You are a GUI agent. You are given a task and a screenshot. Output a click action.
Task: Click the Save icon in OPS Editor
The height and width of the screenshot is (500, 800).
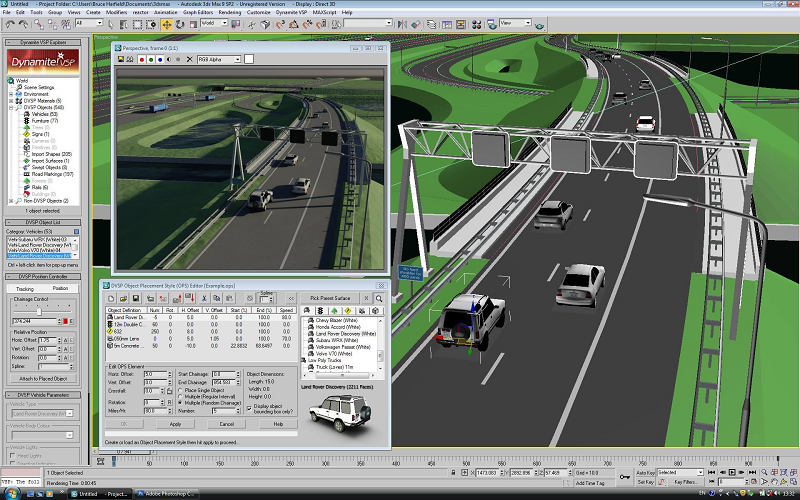point(135,299)
